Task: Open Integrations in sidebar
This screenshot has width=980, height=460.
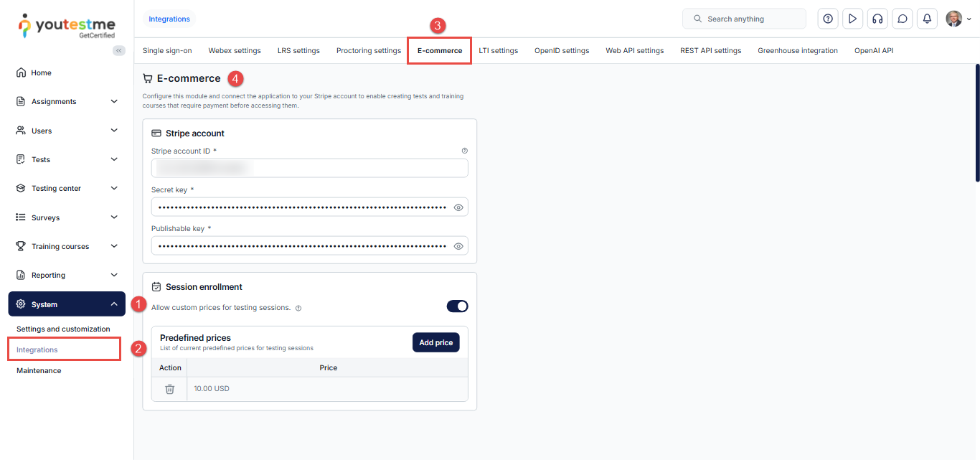Action: point(37,349)
